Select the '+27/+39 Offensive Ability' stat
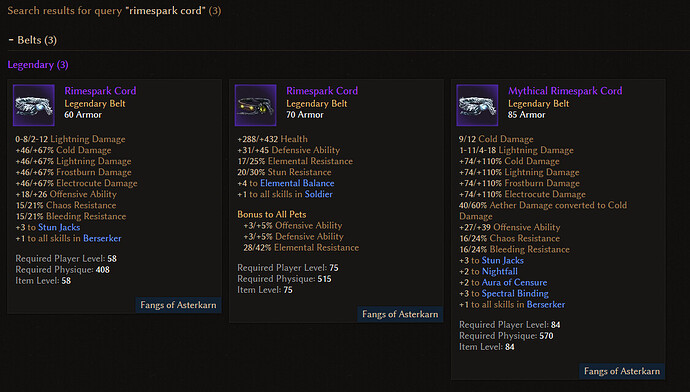 510,227
